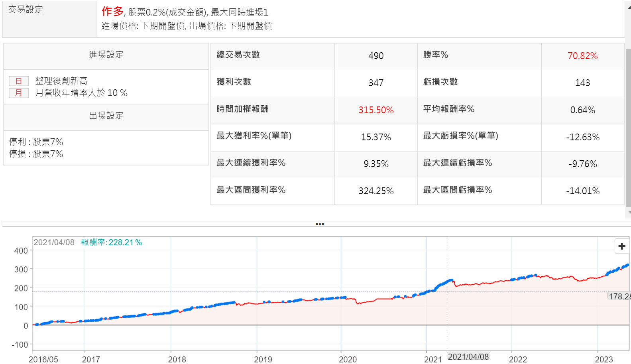Select the 交易設定 label cell
Image resolution: width=631 pixels, height=364 pixels.
coord(26,10)
